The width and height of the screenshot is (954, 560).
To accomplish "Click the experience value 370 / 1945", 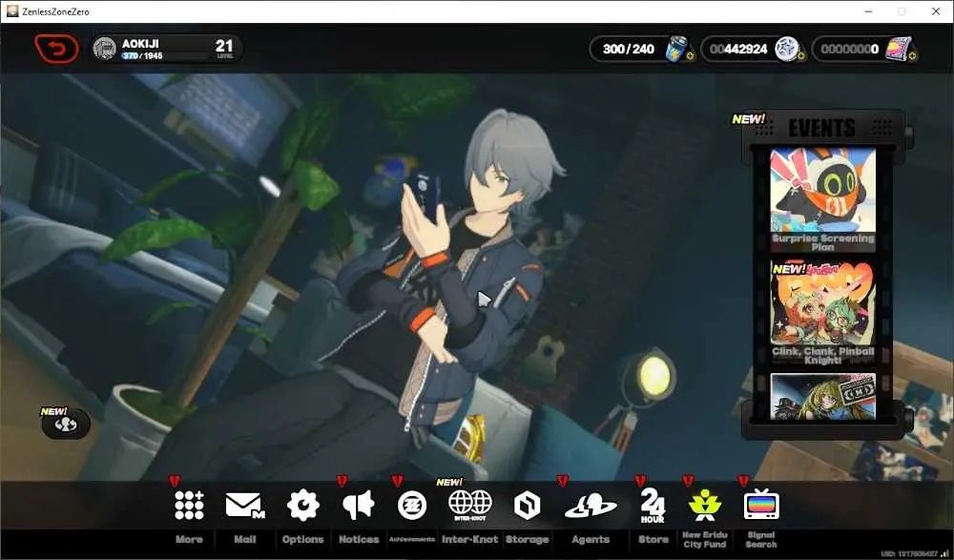I will tap(142, 56).
